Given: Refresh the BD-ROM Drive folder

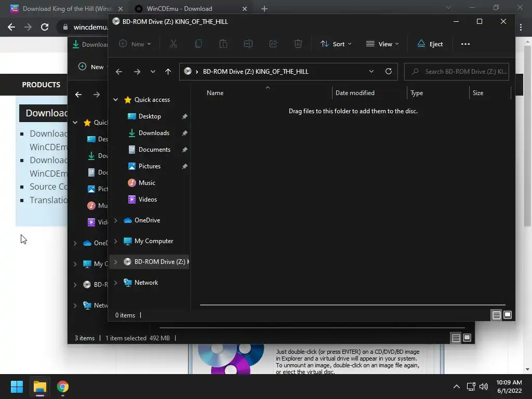Looking at the screenshot, I should click(389, 71).
